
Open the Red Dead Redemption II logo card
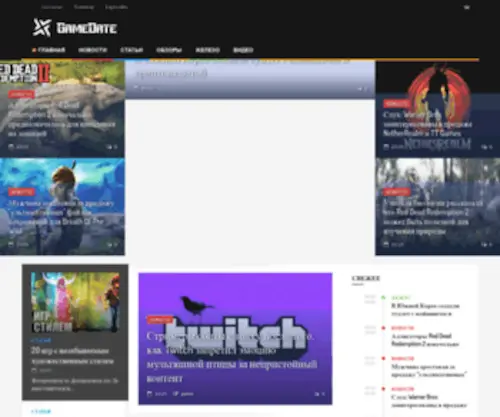pyautogui.click(x=62, y=109)
